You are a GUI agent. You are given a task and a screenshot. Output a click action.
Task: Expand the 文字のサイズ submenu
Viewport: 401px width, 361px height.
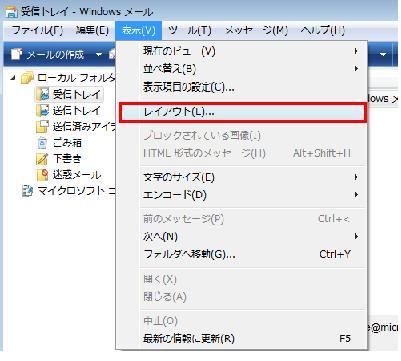356,177
